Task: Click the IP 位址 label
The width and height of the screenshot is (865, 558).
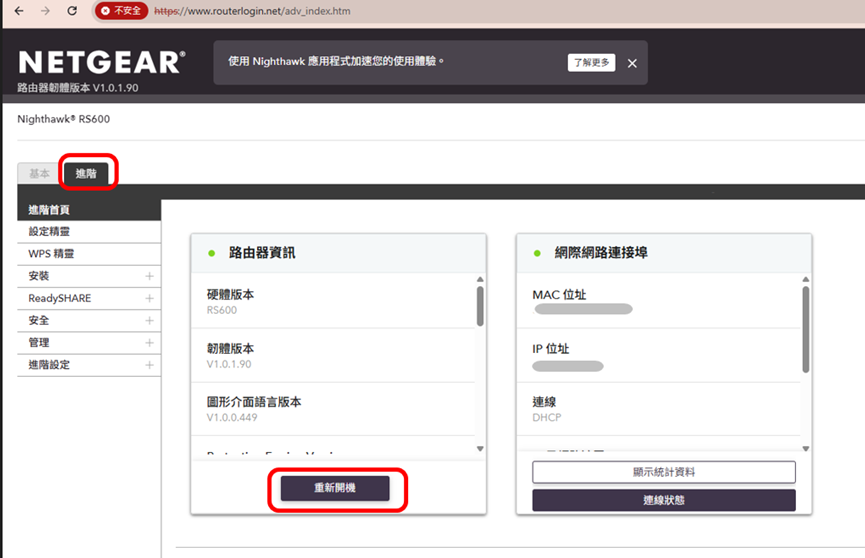Action: point(551,349)
